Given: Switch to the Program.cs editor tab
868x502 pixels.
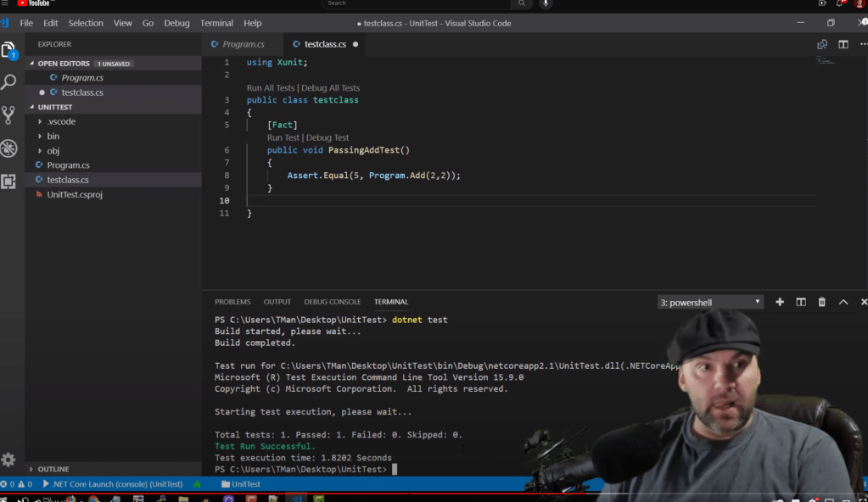Looking at the screenshot, I should (243, 44).
